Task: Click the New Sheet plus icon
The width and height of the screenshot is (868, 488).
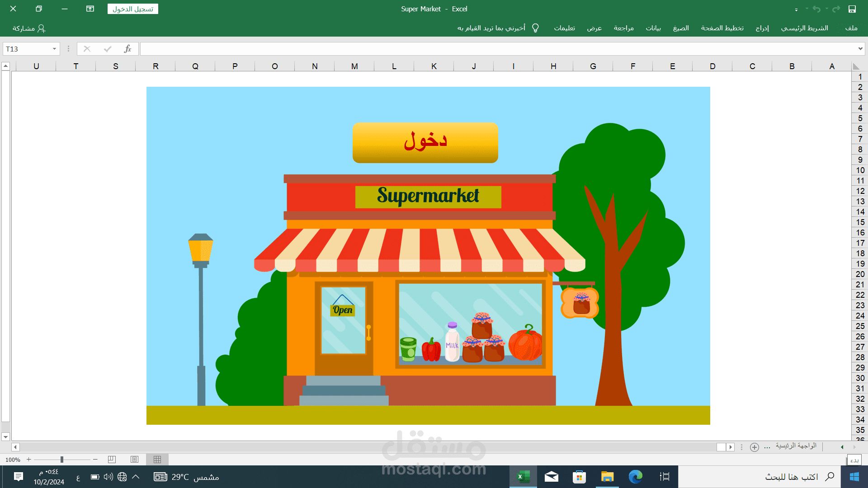Action: click(754, 447)
